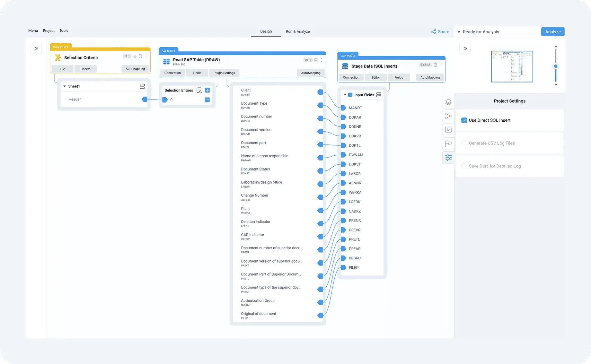
Task: Click the play icon in side panel
Action: pyautogui.click(x=448, y=130)
